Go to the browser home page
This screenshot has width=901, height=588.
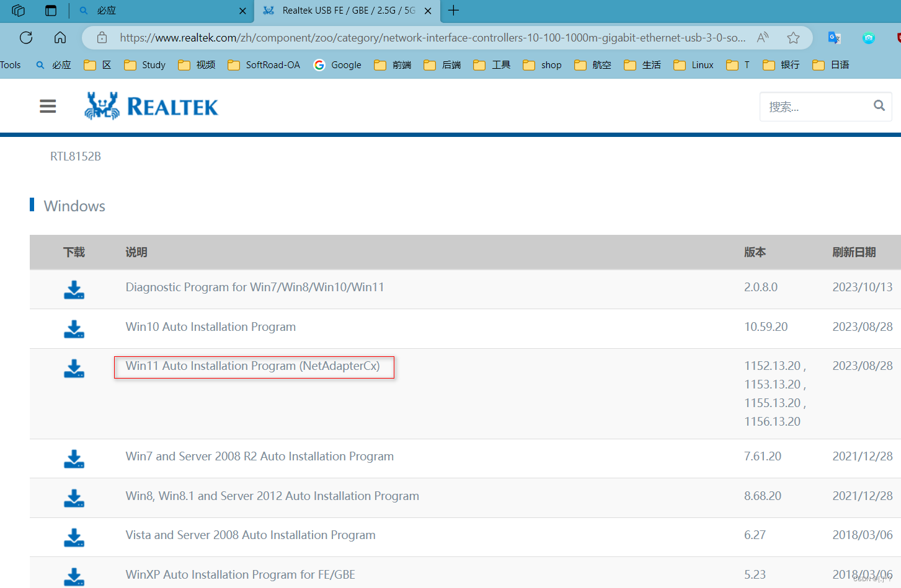coord(60,38)
